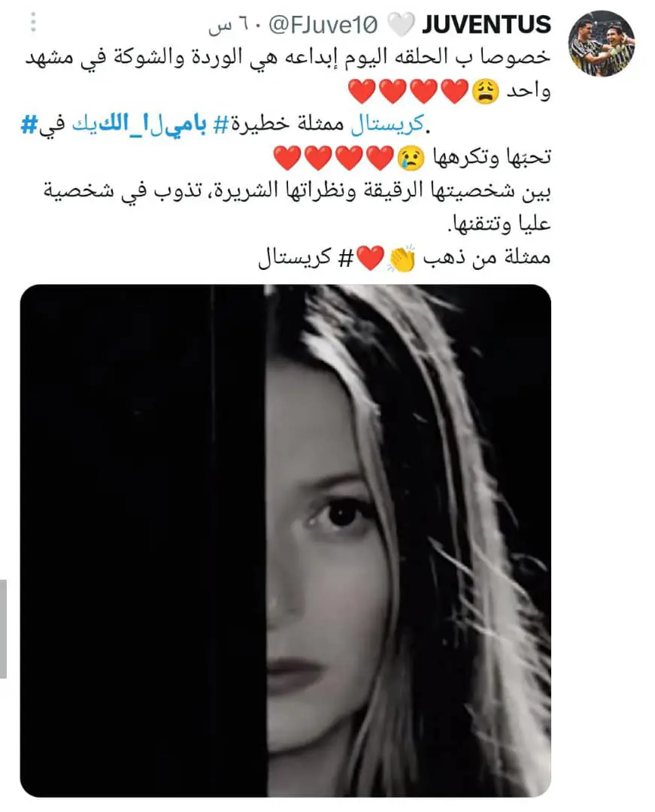Click the crying face emoji

(x=411, y=158)
